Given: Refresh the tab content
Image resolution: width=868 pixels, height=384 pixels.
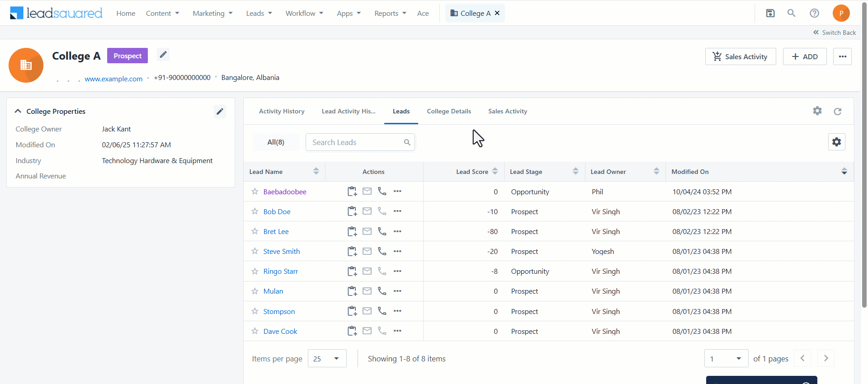Looking at the screenshot, I should [x=838, y=112].
